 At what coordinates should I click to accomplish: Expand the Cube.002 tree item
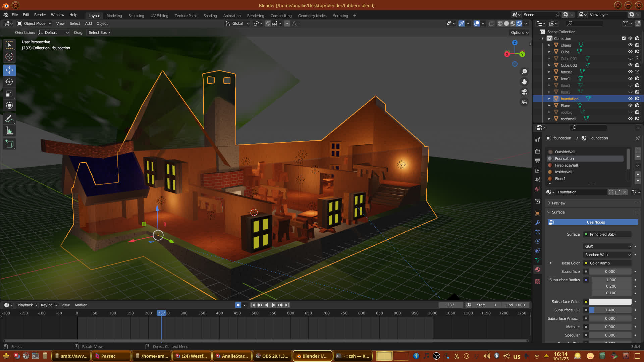(x=549, y=65)
